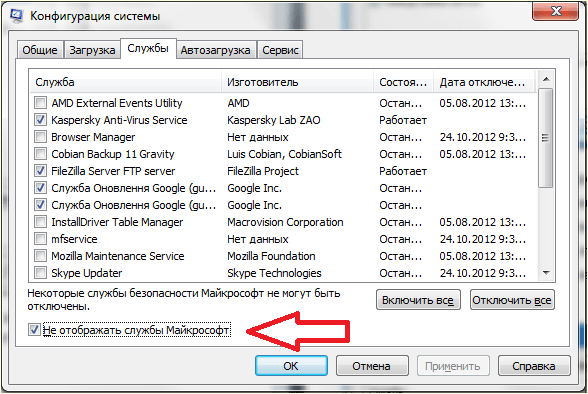Sort by the Состоя... column header
588x394 pixels.
coord(404,82)
